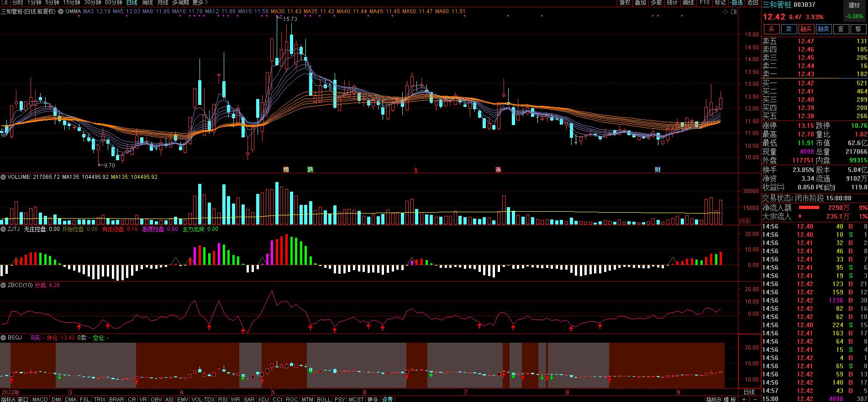Open the 画线 drawing tools

[688, 3]
